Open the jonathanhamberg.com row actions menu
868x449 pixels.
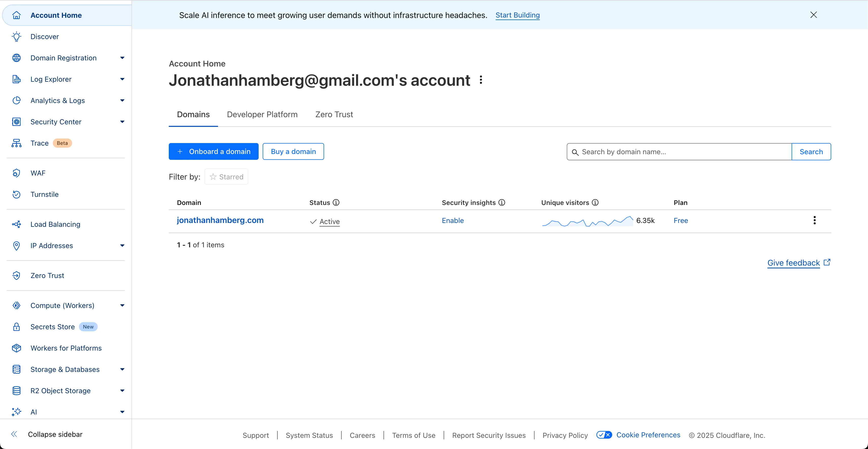point(814,220)
